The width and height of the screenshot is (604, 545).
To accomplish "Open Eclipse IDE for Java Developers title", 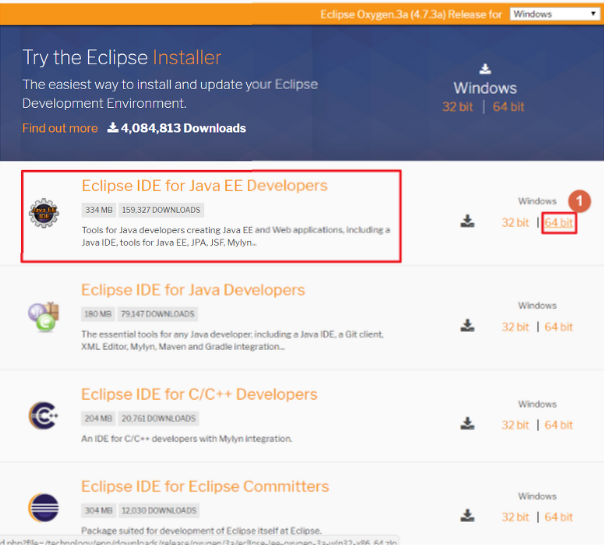I will click(193, 290).
